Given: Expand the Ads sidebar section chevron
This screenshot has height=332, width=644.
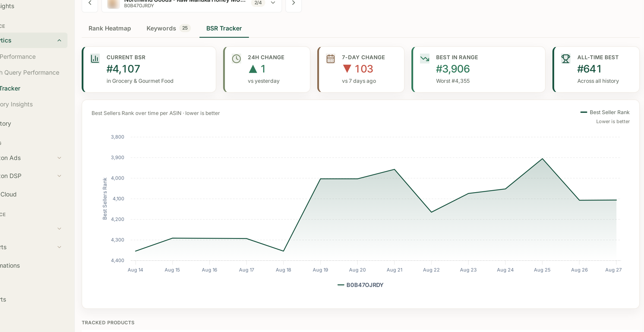Looking at the screenshot, I should click(59, 158).
